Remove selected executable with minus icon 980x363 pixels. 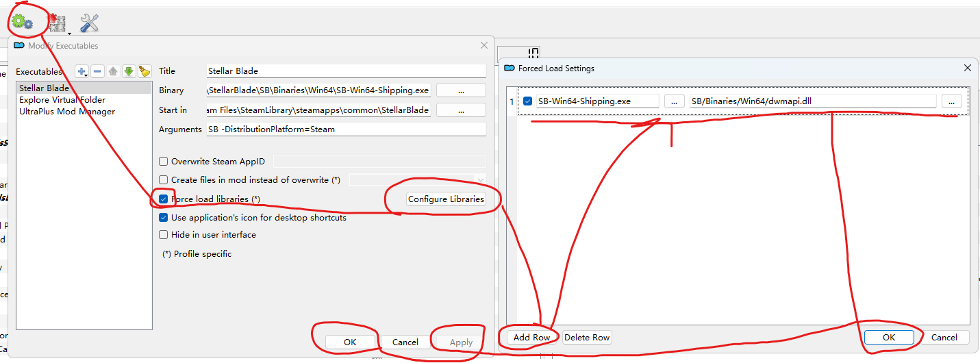click(x=97, y=71)
